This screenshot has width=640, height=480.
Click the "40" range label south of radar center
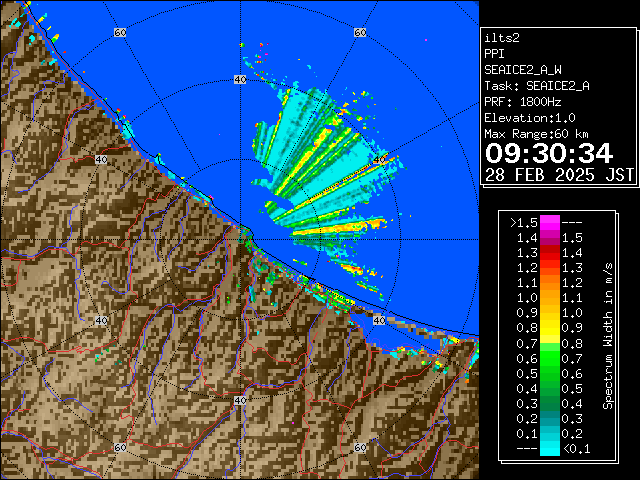(x=240, y=400)
